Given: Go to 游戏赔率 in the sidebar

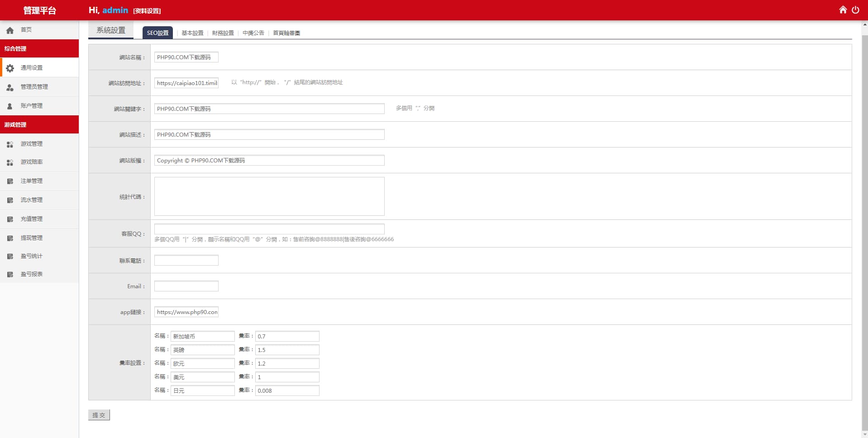Looking at the screenshot, I should click(x=32, y=162).
